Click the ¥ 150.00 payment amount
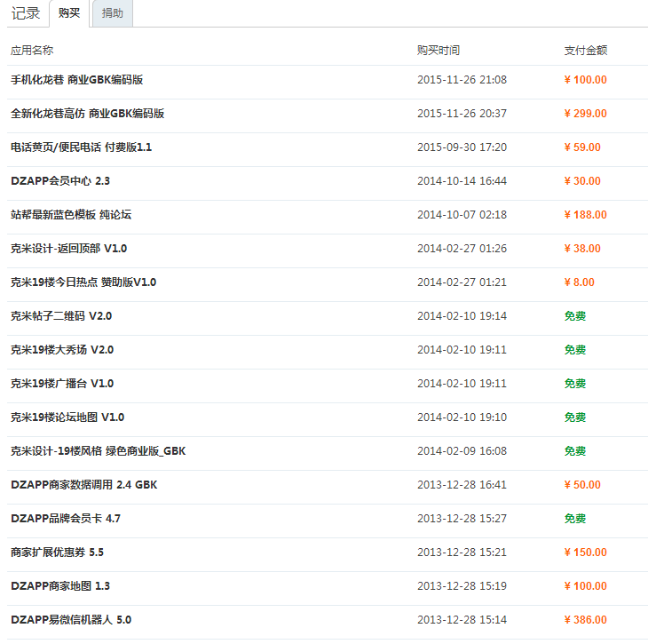 point(586,553)
